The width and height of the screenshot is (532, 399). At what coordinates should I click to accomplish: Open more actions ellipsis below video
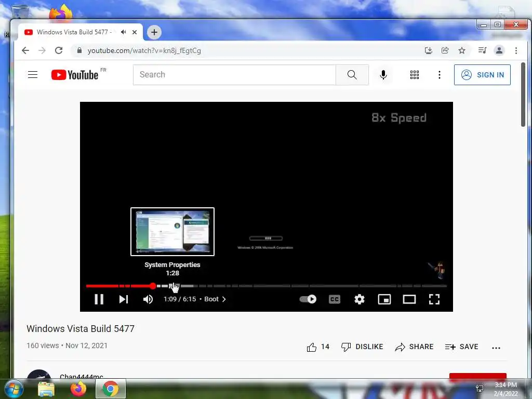496,348
